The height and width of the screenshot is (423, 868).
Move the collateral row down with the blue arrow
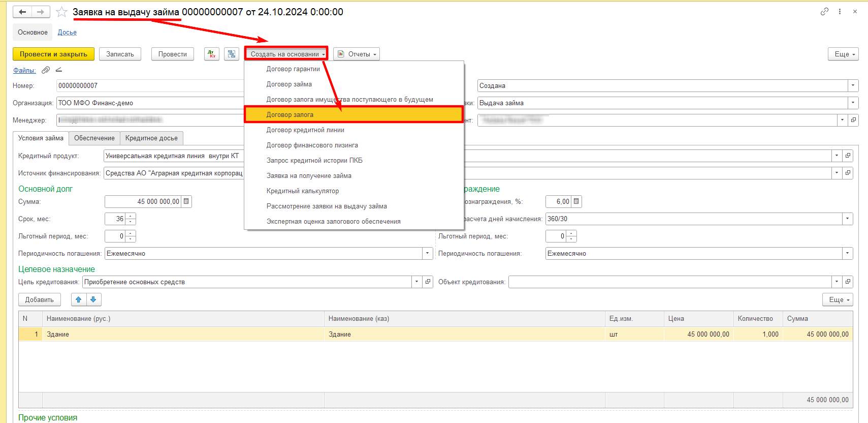[x=93, y=299]
